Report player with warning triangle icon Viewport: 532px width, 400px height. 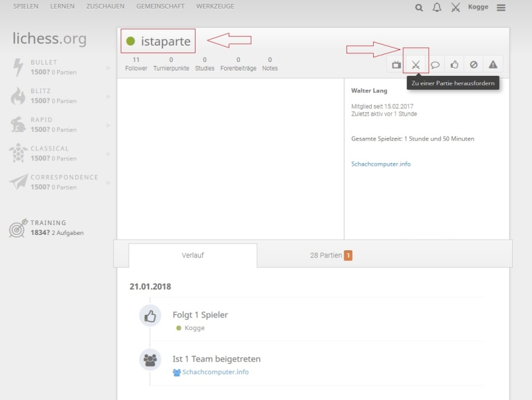(x=493, y=65)
